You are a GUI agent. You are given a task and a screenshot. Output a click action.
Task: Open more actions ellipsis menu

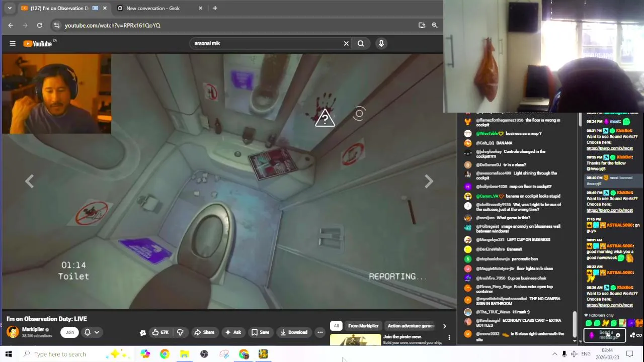point(320,332)
